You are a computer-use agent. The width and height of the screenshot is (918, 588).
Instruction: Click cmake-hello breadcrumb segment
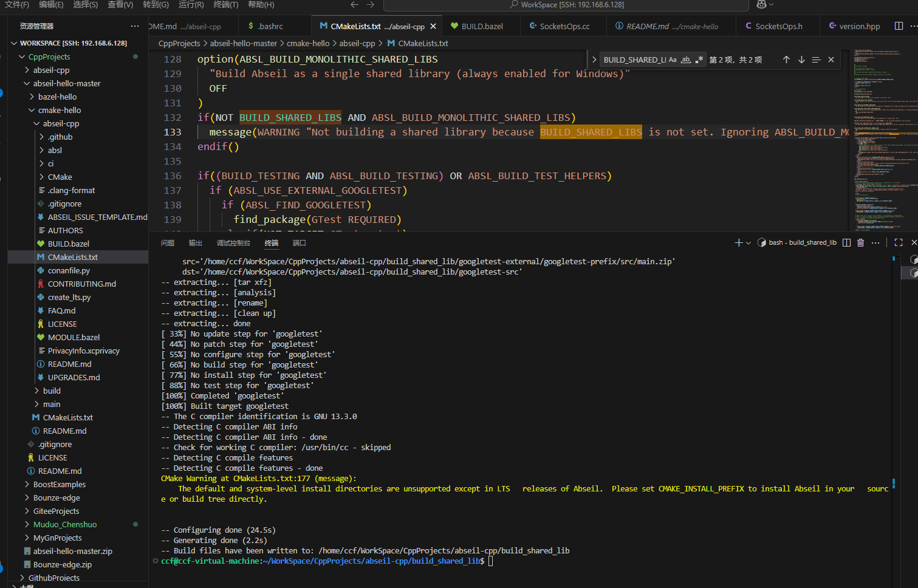(x=308, y=43)
